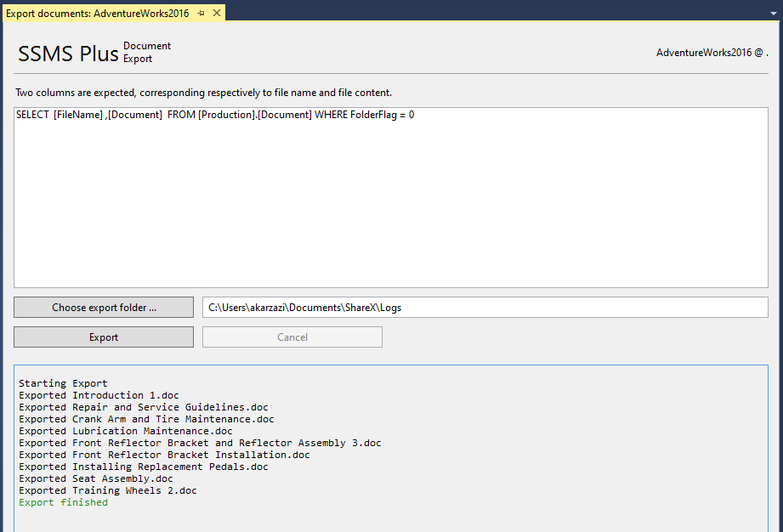Select the Crank Arm and Tire Maintenance.doc entry
This screenshot has height=532, width=783.
coord(146,419)
